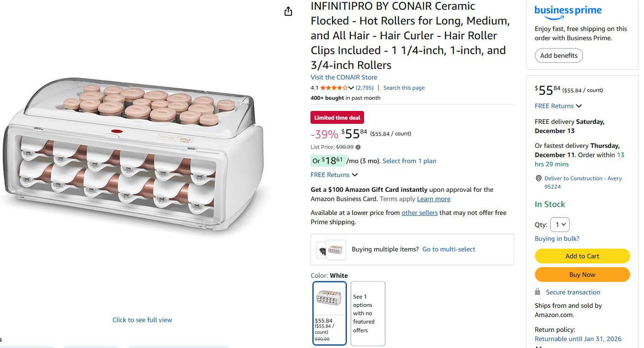Visit the CONAIR Store link
This screenshot has height=348, width=644.
click(x=344, y=77)
